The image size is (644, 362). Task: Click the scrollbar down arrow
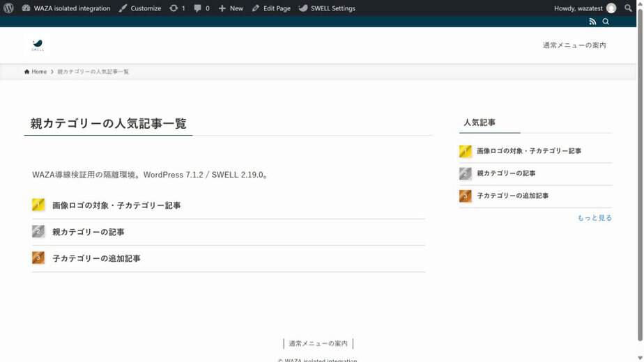coord(640,359)
